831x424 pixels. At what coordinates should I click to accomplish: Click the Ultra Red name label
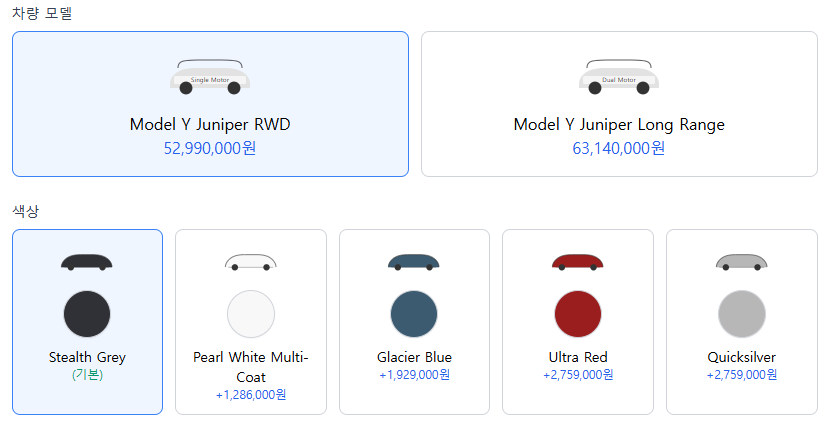click(x=578, y=357)
